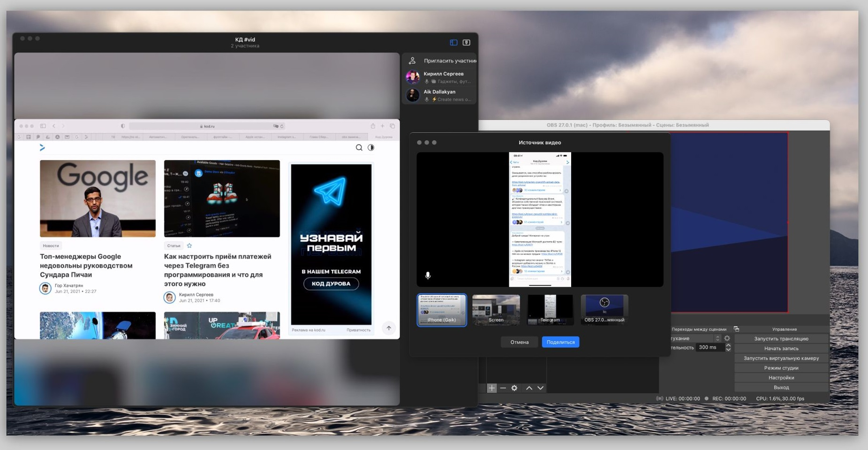Click the LIVE 00:00:00 status in OBS
The height and width of the screenshot is (450, 868).
tap(678, 399)
